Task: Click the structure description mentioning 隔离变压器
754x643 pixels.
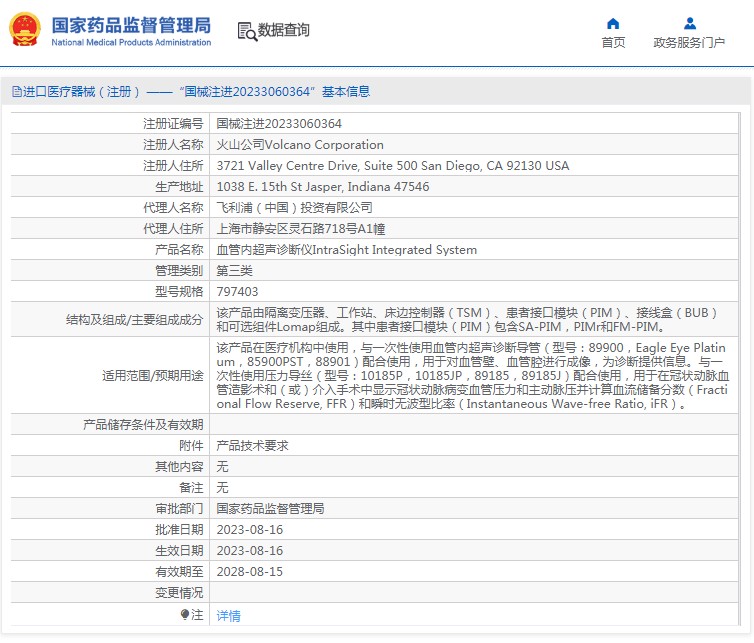Action: coord(468,319)
